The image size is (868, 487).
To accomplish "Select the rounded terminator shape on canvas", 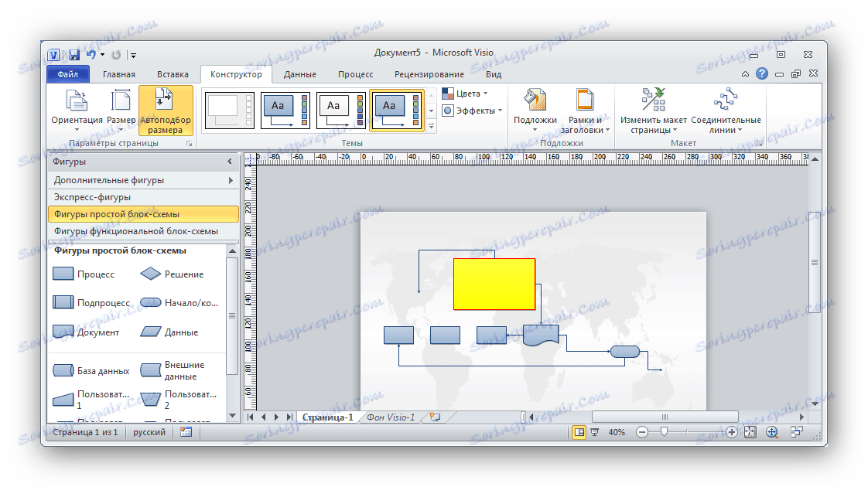I will click(x=625, y=352).
